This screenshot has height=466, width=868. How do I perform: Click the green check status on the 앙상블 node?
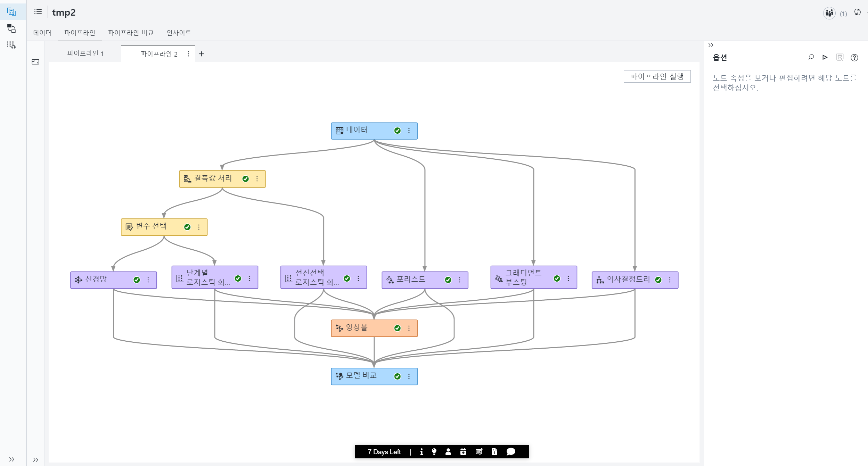point(398,328)
